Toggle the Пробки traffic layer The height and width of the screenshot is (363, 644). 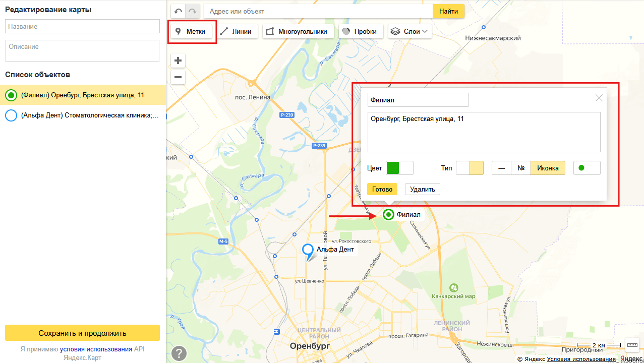[x=361, y=31]
